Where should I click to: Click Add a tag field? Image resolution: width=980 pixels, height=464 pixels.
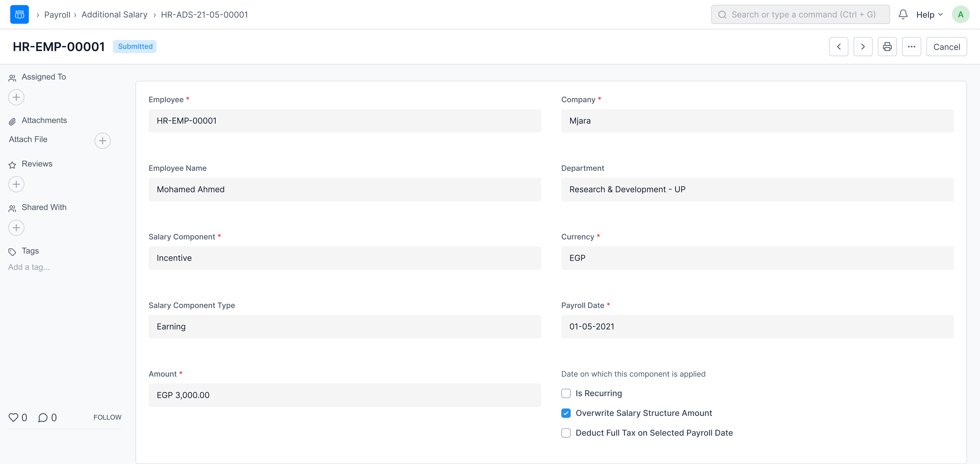[x=29, y=267]
